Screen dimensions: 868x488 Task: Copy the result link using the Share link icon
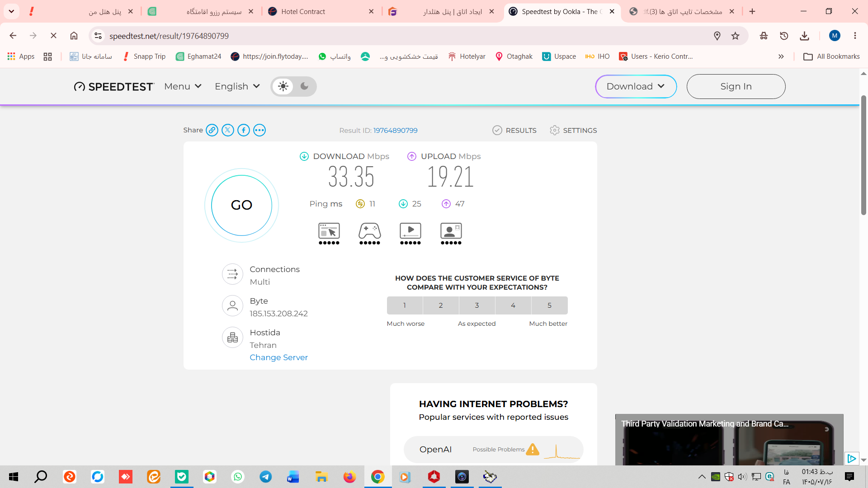[212, 130]
